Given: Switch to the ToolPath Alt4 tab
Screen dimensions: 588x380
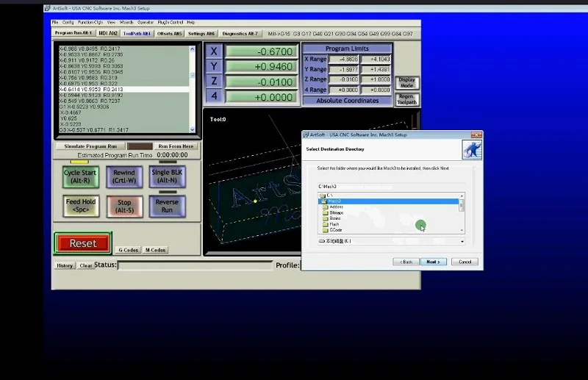Looking at the screenshot, I should click(137, 33).
